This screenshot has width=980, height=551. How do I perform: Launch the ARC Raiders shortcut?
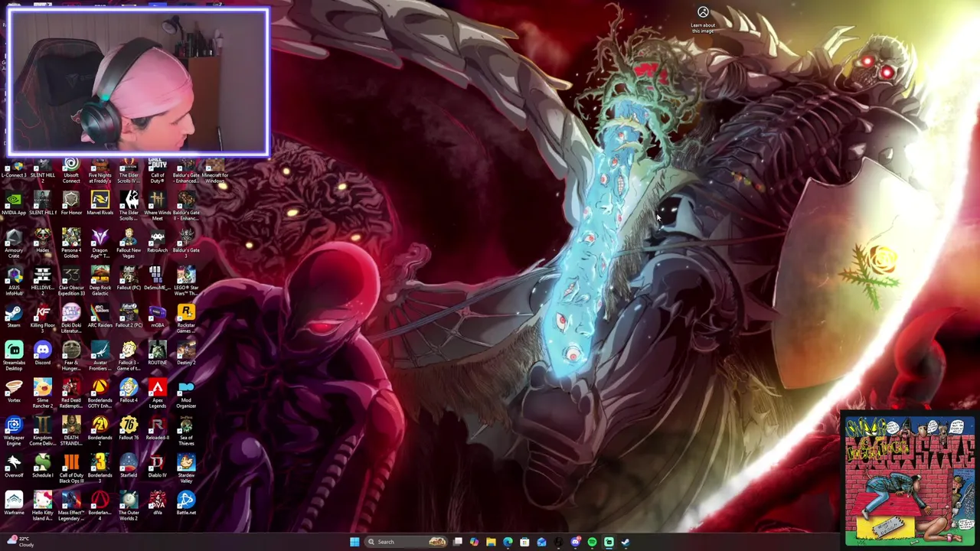(100, 316)
